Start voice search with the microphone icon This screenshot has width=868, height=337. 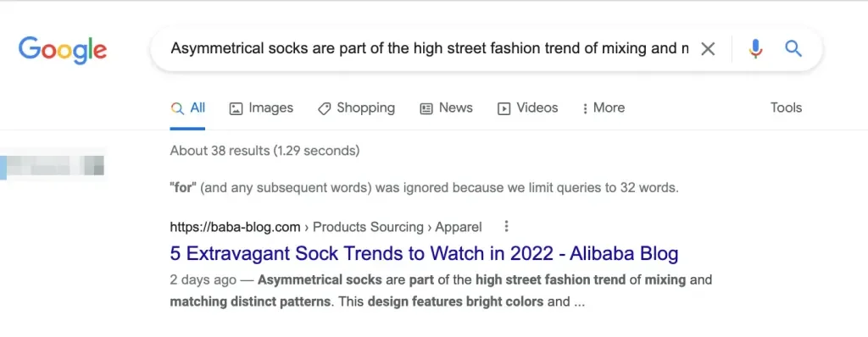pos(755,49)
